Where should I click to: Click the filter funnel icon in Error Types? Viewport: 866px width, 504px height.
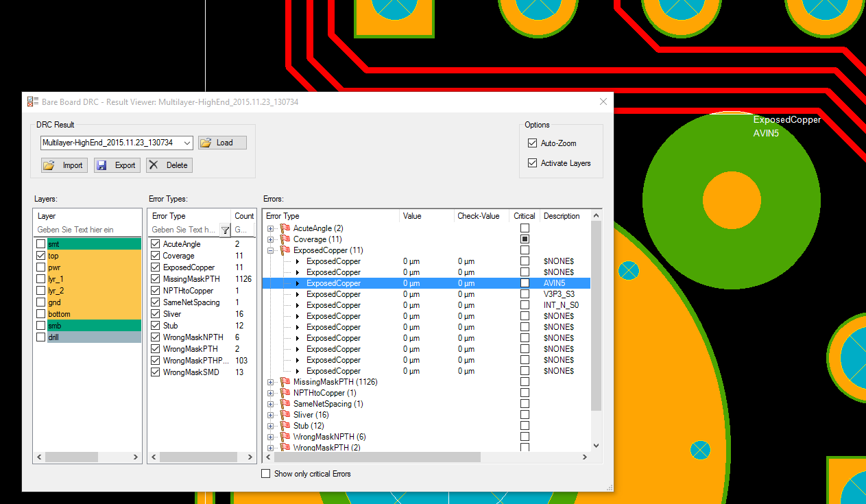(225, 230)
